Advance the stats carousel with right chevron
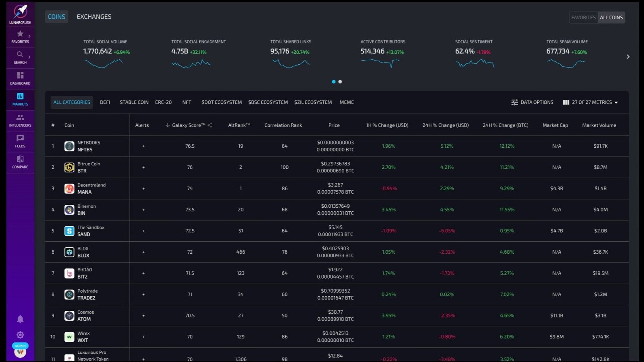The width and height of the screenshot is (644, 362). (x=628, y=57)
